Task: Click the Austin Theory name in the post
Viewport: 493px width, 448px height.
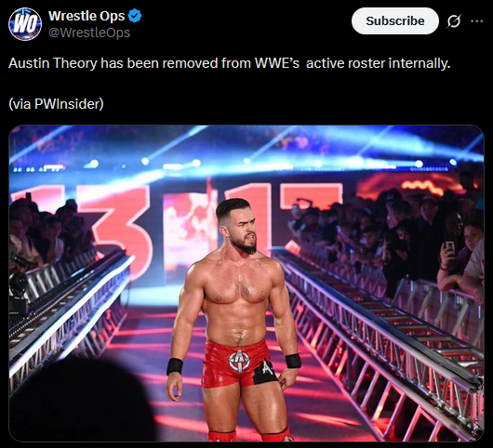Action: [x=53, y=63]
